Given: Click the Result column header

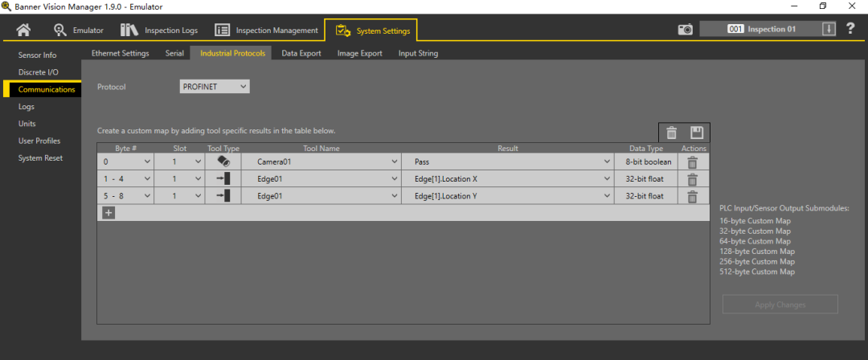Looking at the screenshot, I should coord(508,149).
